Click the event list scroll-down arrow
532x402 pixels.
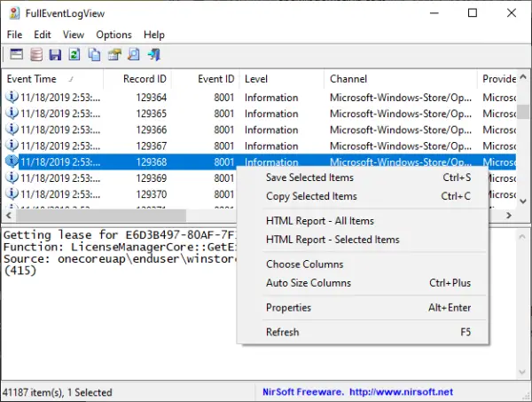[x=523, y=201]
